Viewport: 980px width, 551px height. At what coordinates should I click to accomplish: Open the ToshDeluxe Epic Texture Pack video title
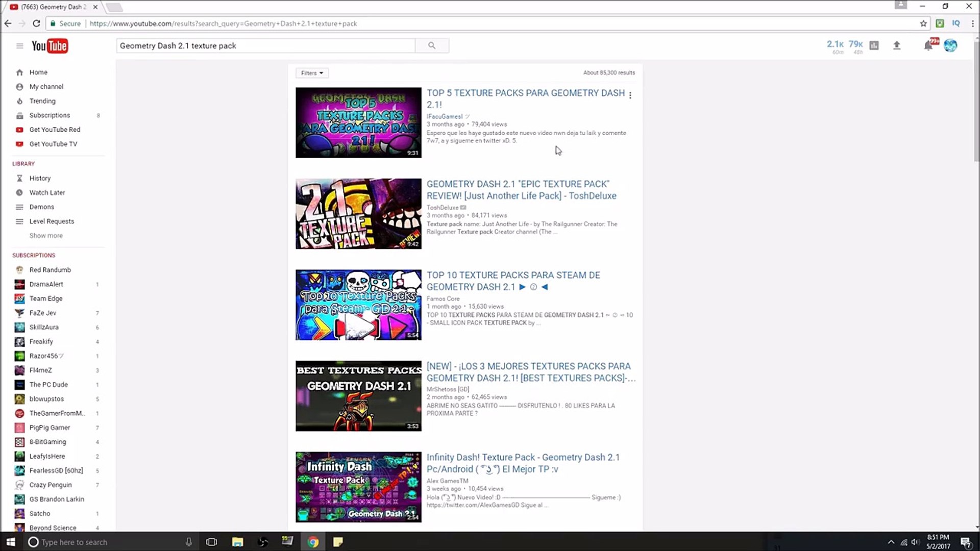[521, 190]
